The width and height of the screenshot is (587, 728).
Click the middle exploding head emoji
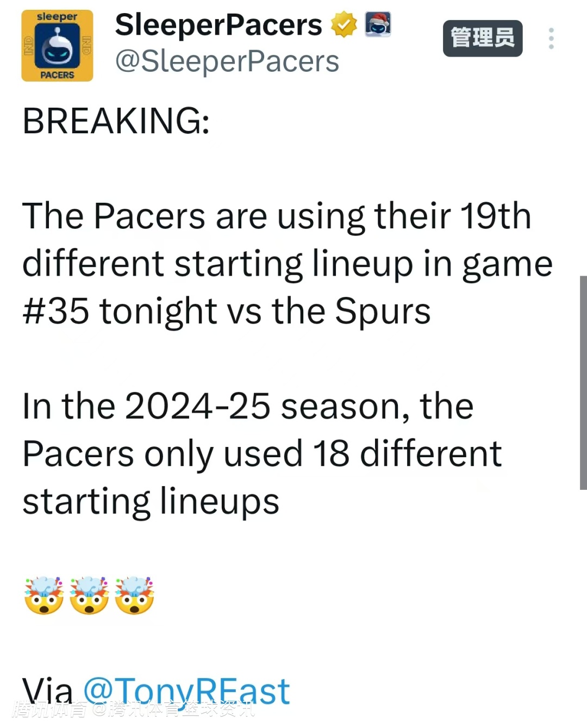[x=89, y=596]
